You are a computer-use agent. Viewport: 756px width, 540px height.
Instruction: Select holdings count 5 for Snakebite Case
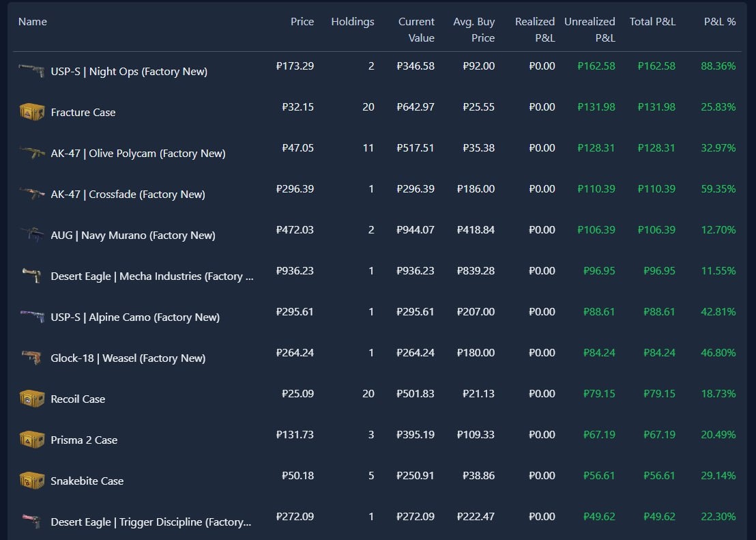[x=371, y=477]
